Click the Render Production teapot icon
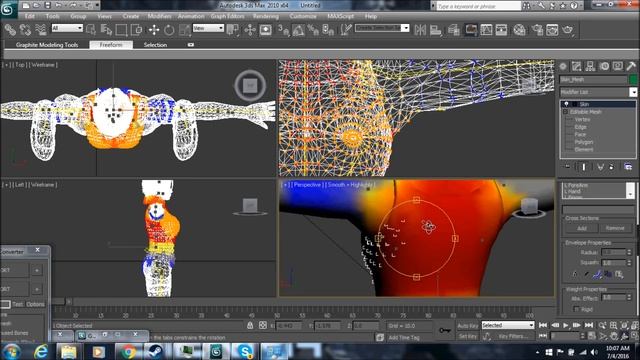The image size is (640, 360). 568,30
